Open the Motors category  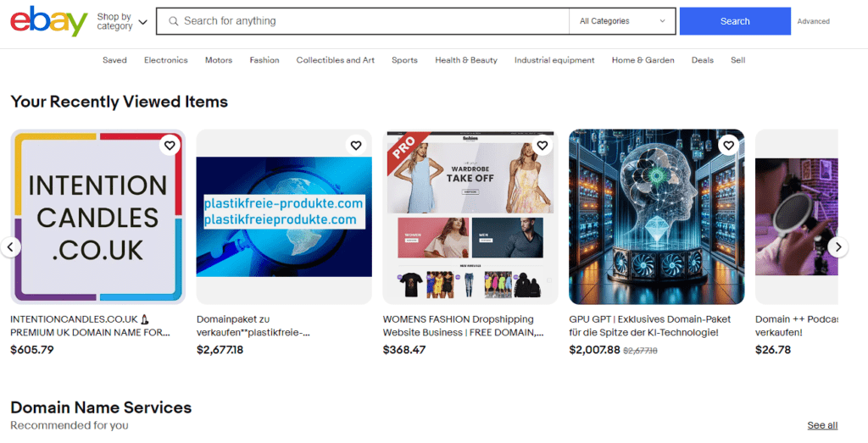pyautogui.click(x=219, y=60)
